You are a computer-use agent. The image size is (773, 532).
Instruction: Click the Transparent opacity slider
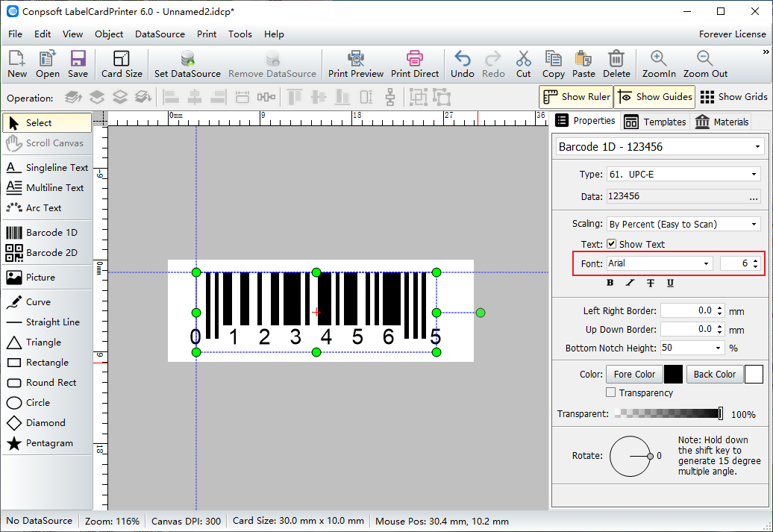tap(669, 413)
